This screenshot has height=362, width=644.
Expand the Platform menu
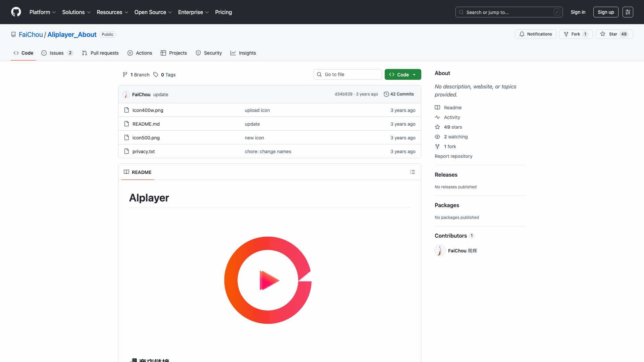[x=42, y=12]
